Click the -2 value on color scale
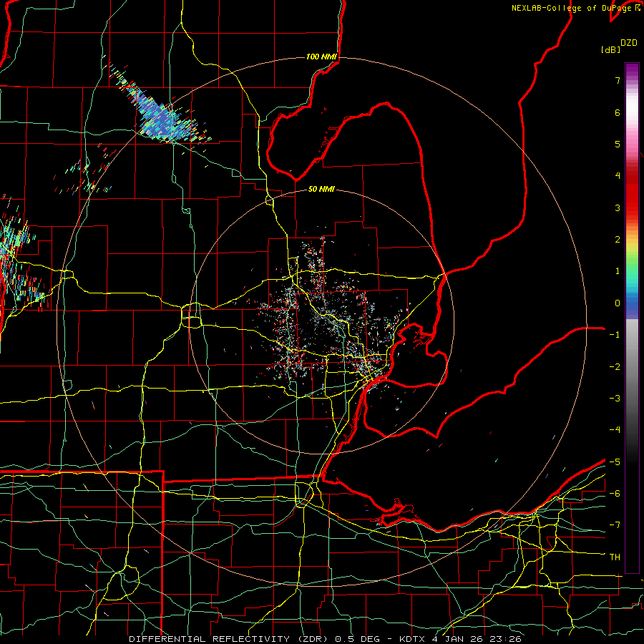The image size is (644, 644). [615, 367]
